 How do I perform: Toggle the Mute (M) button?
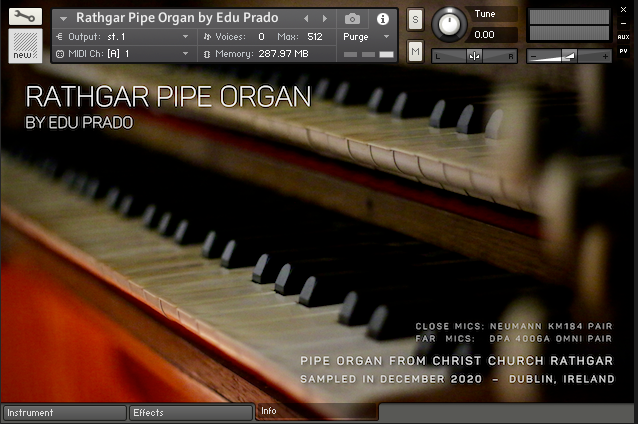pyautogui.click(x=415, y=50)
